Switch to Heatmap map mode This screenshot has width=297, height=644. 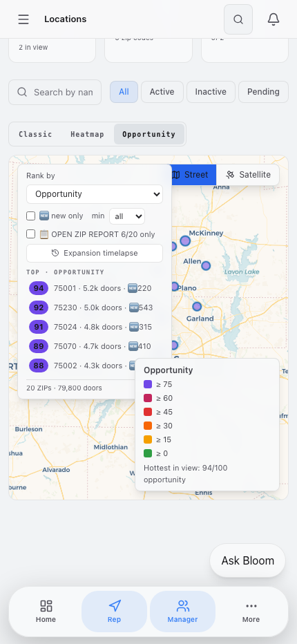[x=87, y=134]
